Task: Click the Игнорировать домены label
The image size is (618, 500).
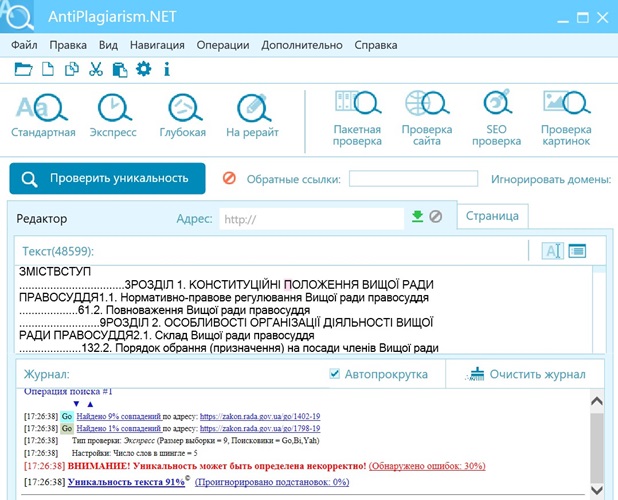Action: [551, 179]
